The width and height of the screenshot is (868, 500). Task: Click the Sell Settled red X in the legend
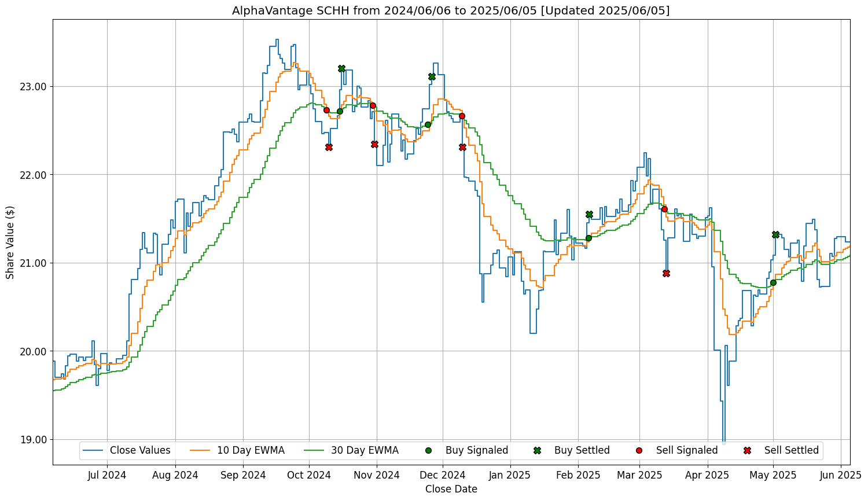pos(747,450)
